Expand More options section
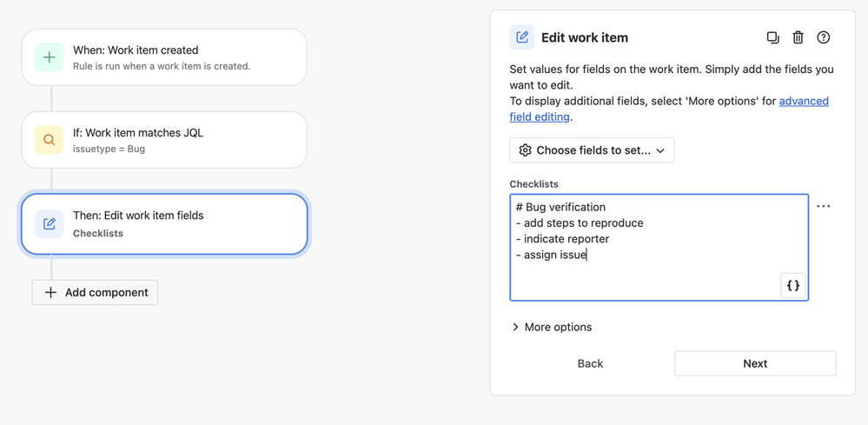The image size is (868, 425). pos(552,327)
